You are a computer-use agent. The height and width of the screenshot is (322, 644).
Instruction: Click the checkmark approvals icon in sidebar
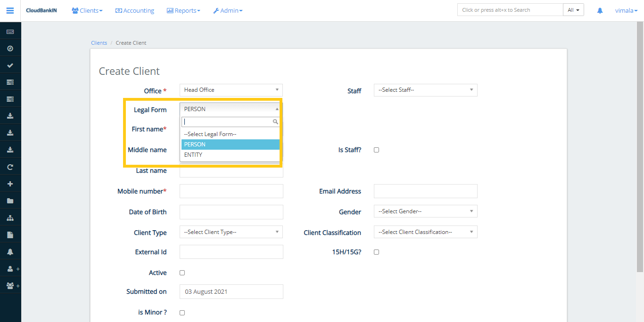coord(10,64)
